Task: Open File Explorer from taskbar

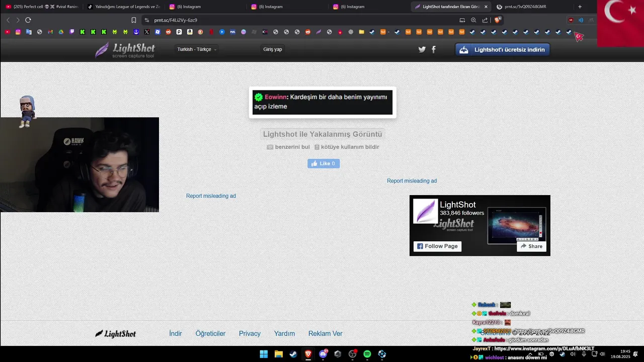Action: (278, 354)
